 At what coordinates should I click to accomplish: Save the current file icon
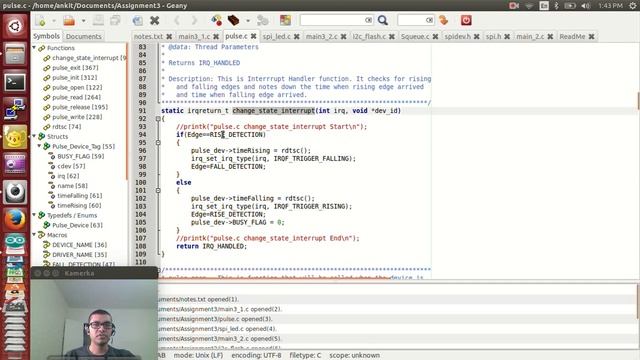[98, 20]
